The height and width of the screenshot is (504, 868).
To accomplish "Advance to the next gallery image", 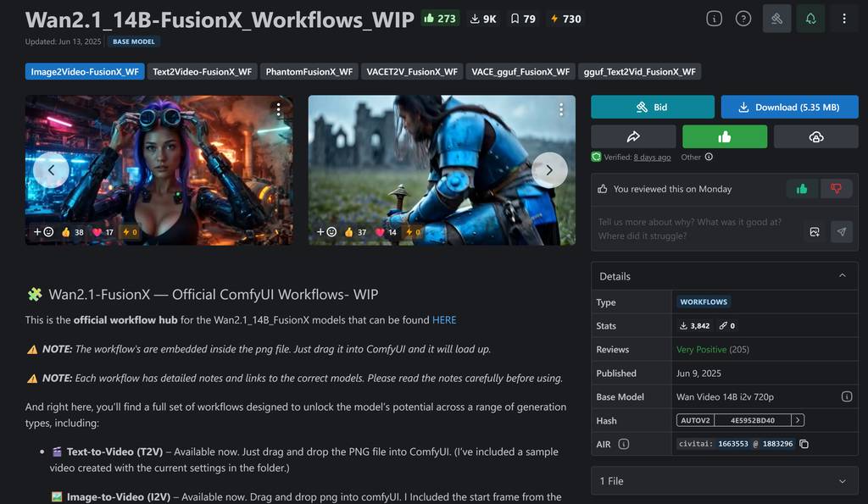I will pyautogui.click(x=549, y=170).
